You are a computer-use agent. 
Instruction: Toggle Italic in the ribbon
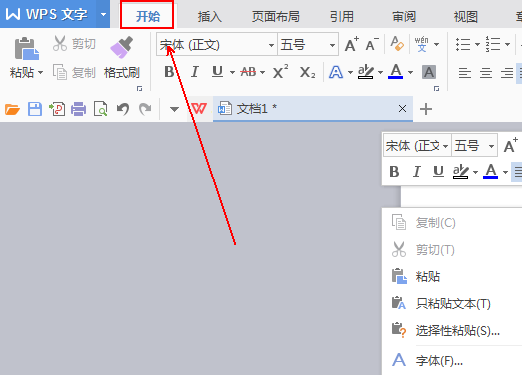195,72
